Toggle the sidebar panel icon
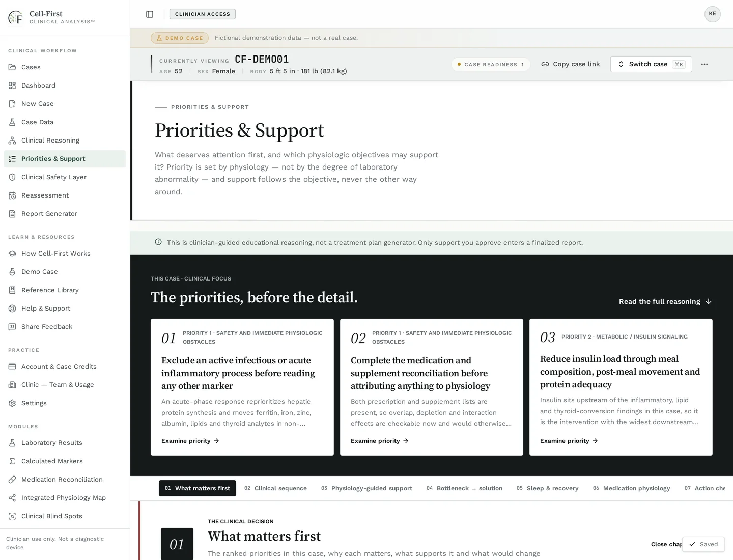Image resolution: width=733 pixels, height=560 pixels. [x=150, y=14]
